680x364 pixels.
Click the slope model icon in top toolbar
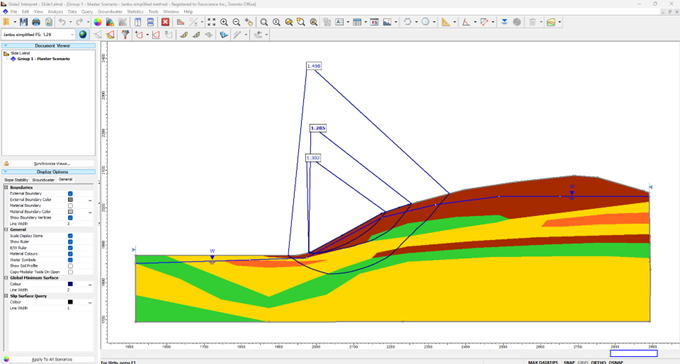tap(180, 22)
